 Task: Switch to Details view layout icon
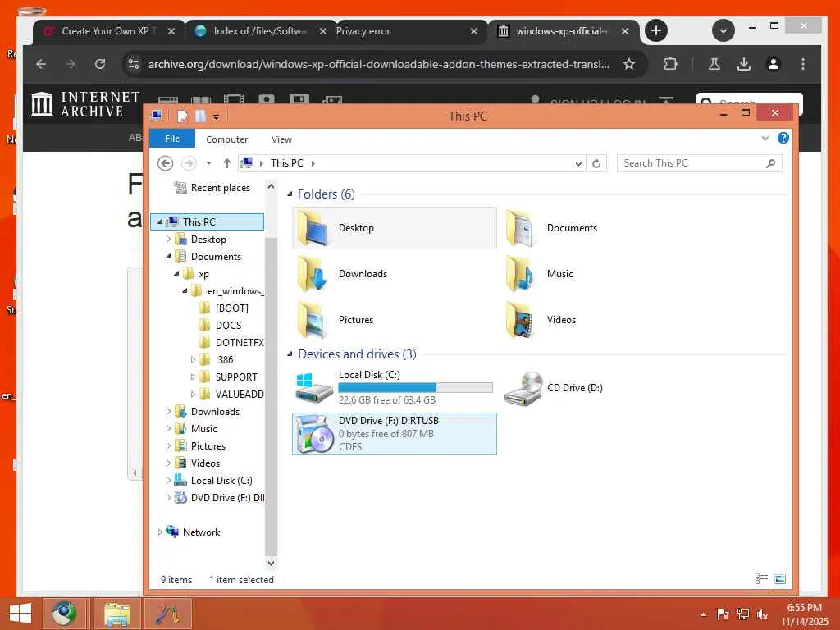tap(761, 579)
